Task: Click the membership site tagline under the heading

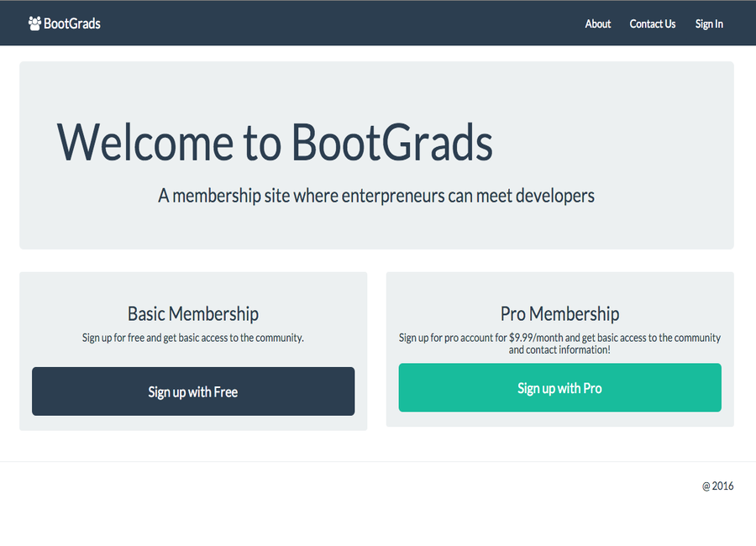Action: pos(376,196)
